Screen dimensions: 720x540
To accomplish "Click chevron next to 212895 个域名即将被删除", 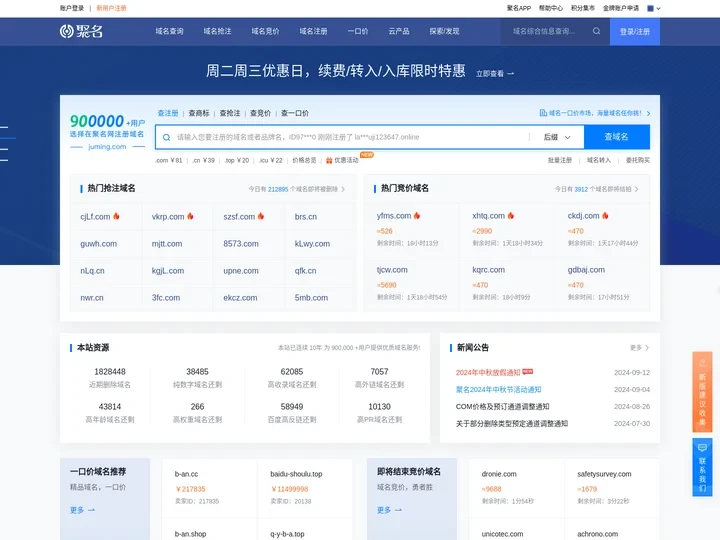I will (x=343, y=189).
